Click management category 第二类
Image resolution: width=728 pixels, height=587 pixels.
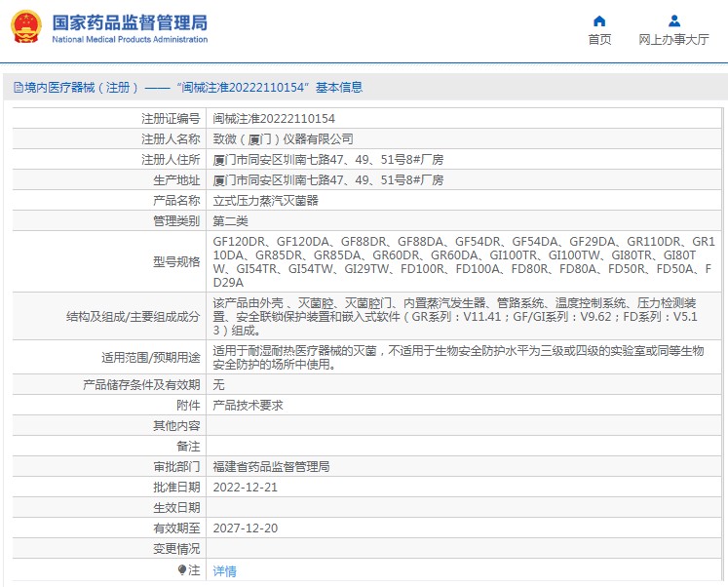(x=230, y=221)
